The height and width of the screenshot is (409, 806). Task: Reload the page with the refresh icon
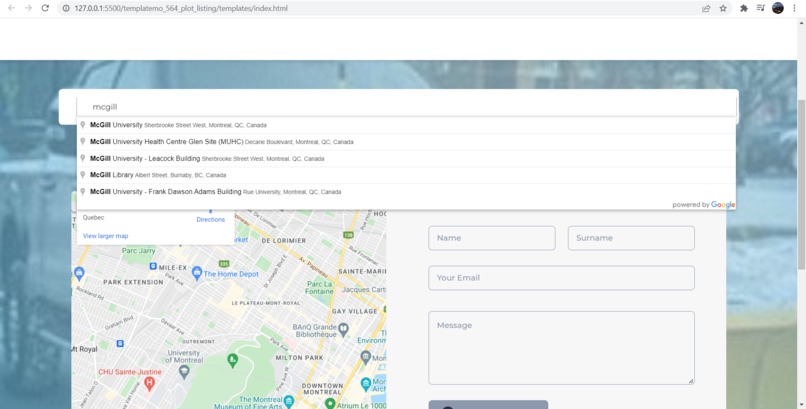45,8
